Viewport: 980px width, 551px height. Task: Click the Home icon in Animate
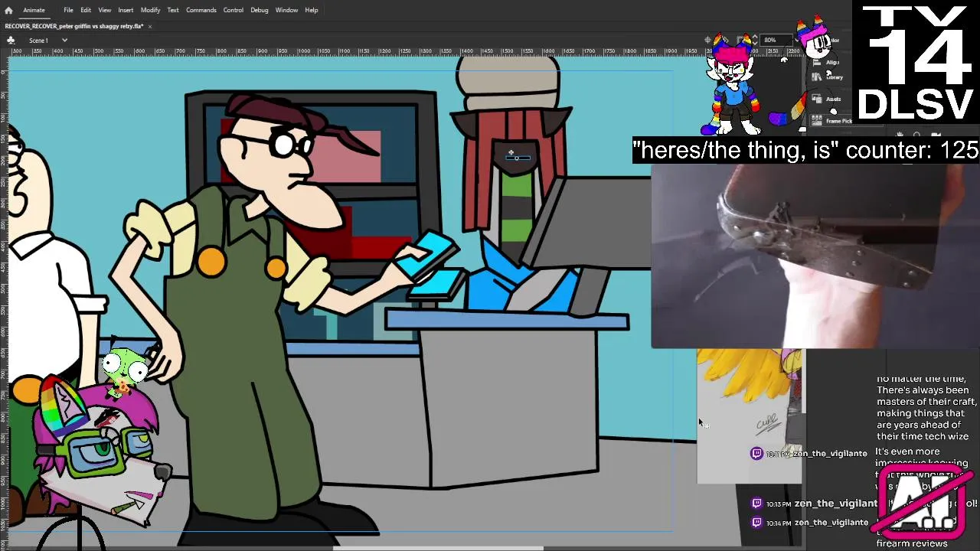coord(8,10)
